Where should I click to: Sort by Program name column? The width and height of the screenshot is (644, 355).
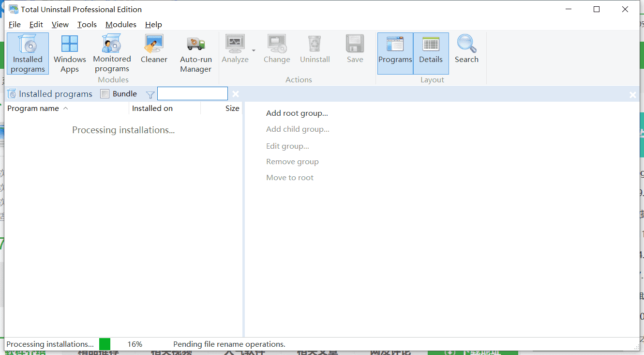[67, 108]
